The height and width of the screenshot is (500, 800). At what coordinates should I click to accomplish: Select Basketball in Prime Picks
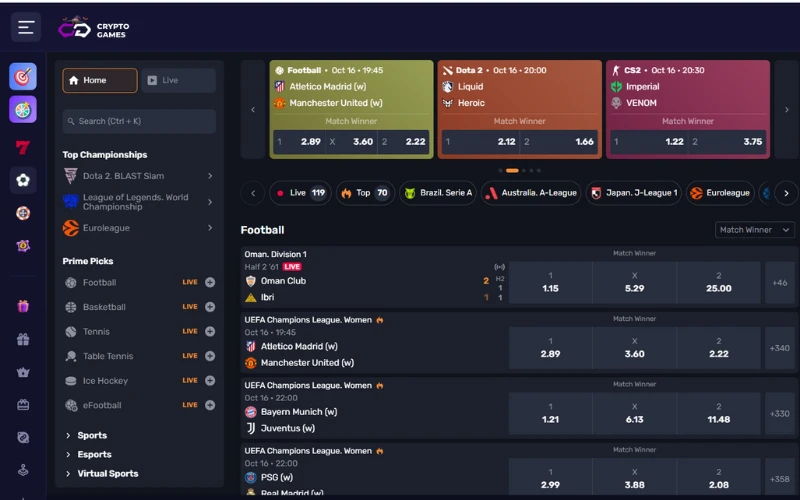point(104,307)
